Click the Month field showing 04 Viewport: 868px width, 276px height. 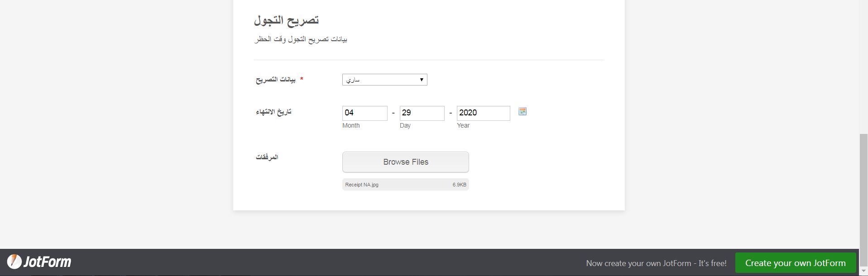(364, 113)
